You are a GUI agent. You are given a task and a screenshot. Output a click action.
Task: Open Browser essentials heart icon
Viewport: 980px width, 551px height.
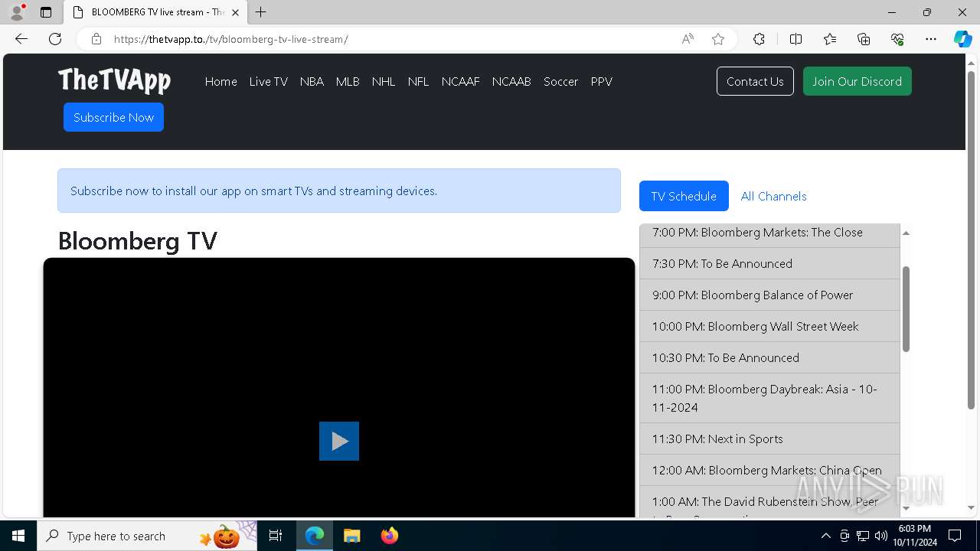(897, 39)
